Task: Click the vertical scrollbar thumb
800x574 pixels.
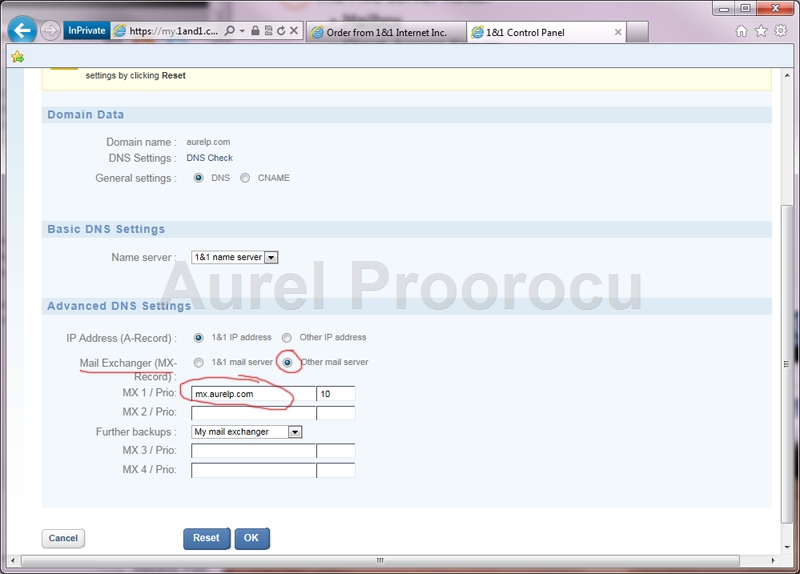Action: tap(787, 364)
